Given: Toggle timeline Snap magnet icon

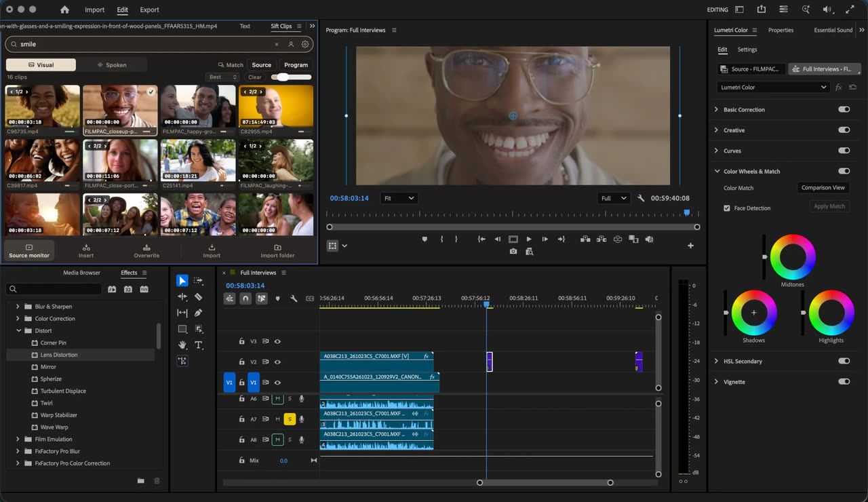Looking at the screenshot, I should pyautogui.click(x=245, y=298).
